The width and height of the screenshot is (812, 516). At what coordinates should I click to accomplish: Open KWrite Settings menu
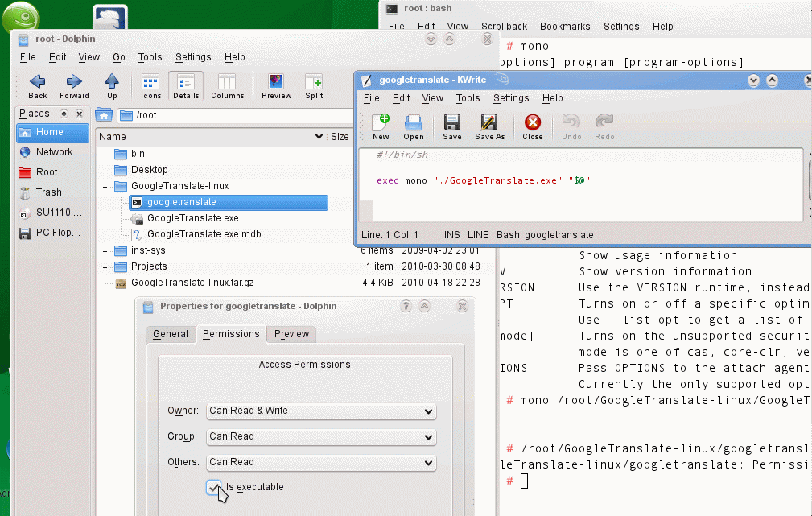[510, 98]
